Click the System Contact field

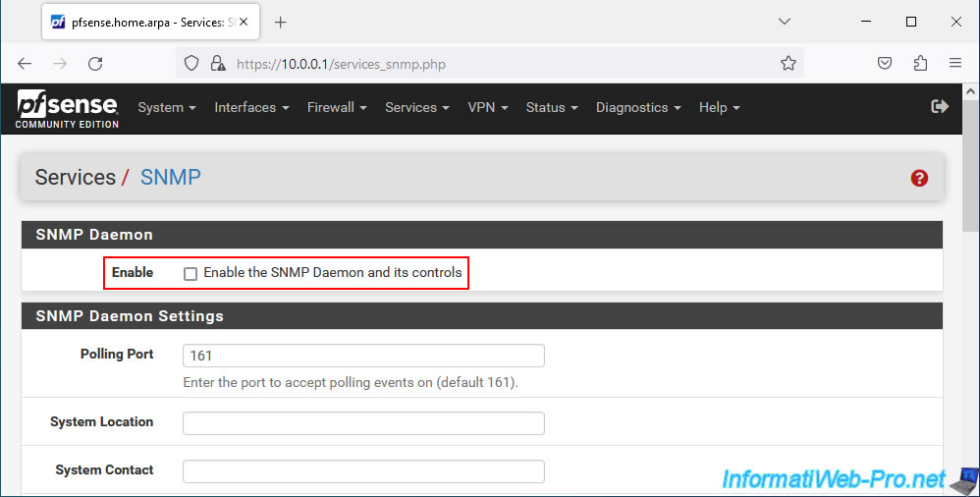(363, 471)
